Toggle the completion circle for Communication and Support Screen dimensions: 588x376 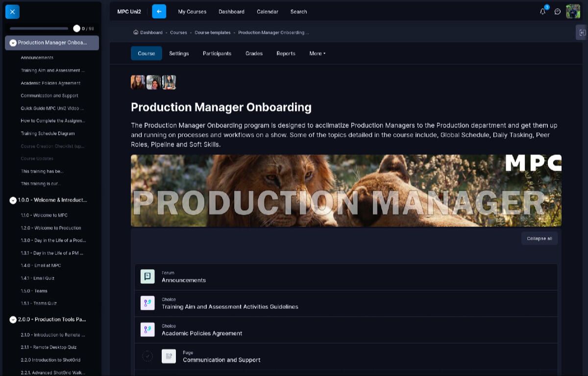click(147, 356)
